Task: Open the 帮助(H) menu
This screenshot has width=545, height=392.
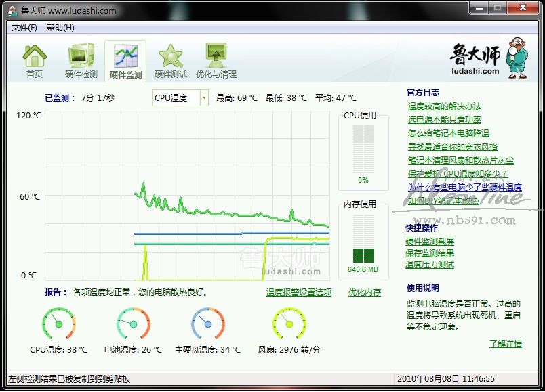Action: (x=60, y=28)
